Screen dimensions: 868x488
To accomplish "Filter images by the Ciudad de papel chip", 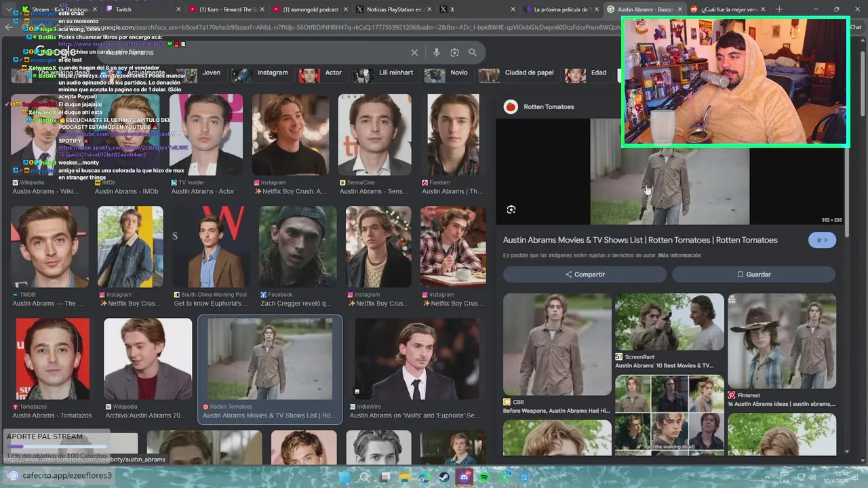I will pyautogui.click(x=518, y=73).
